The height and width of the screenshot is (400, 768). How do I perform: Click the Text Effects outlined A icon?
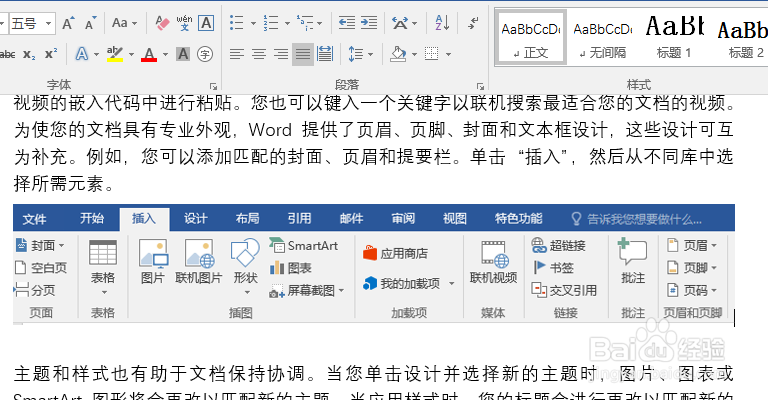[81, 54]
